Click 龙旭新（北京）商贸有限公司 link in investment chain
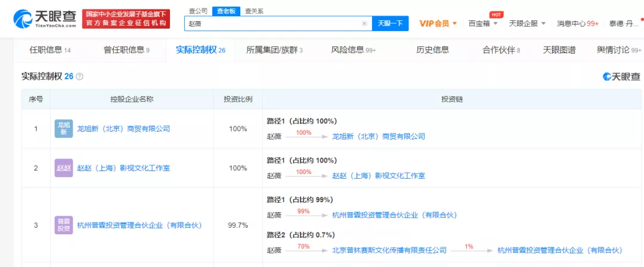 click(378, 136)
